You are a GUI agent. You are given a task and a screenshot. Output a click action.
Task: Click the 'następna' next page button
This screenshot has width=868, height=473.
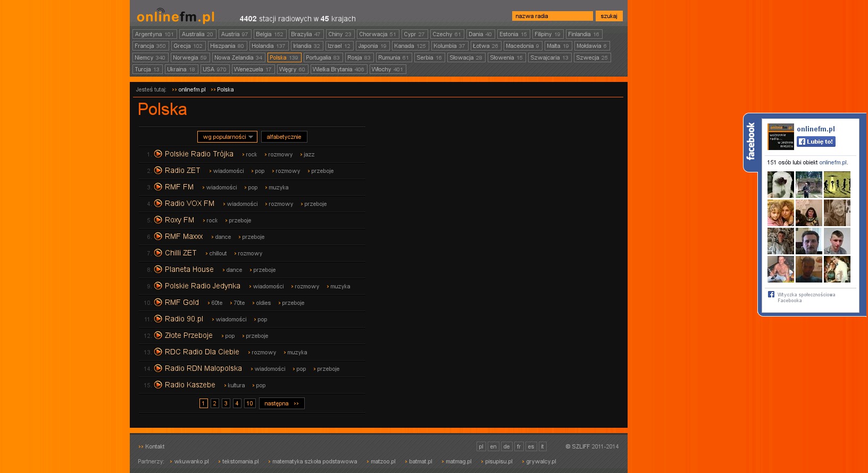(x=281, y=403)
